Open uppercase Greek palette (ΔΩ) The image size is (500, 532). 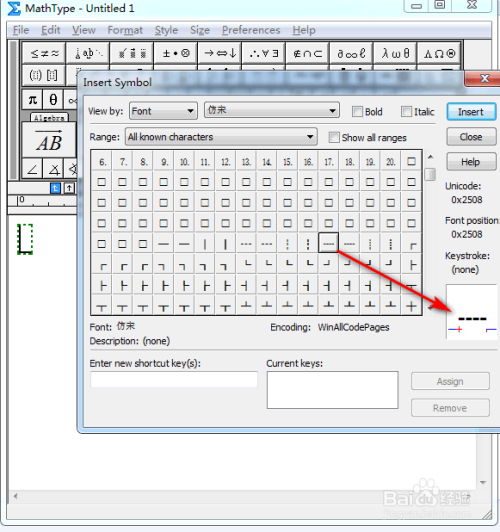point(439,53)
